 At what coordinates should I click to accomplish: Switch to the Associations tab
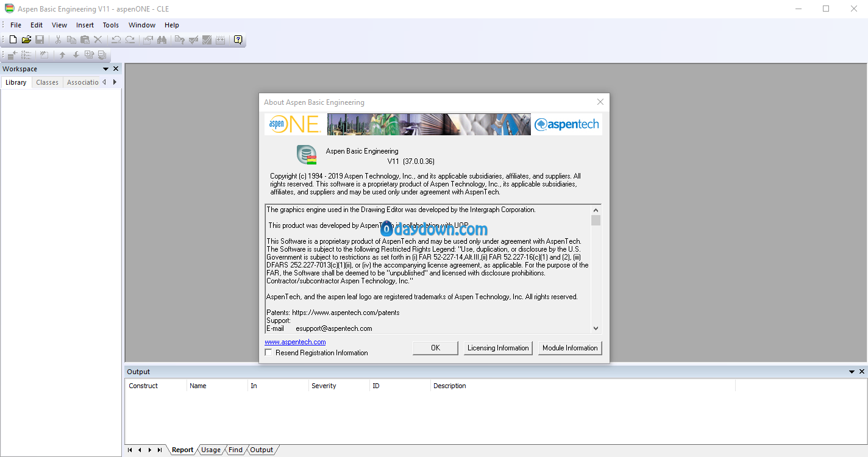point(82,82)
